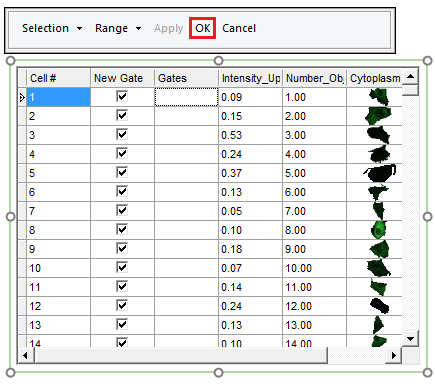Click Number_Obj value 4.00
Image resolution: width=435 pixels, height=387 pixels.
pyautogui.click(x=314, y=154)
